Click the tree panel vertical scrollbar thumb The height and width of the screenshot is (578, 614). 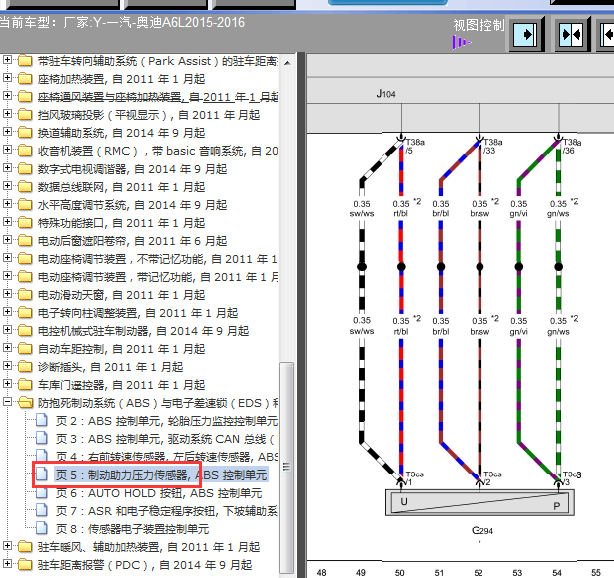point(287,467)
